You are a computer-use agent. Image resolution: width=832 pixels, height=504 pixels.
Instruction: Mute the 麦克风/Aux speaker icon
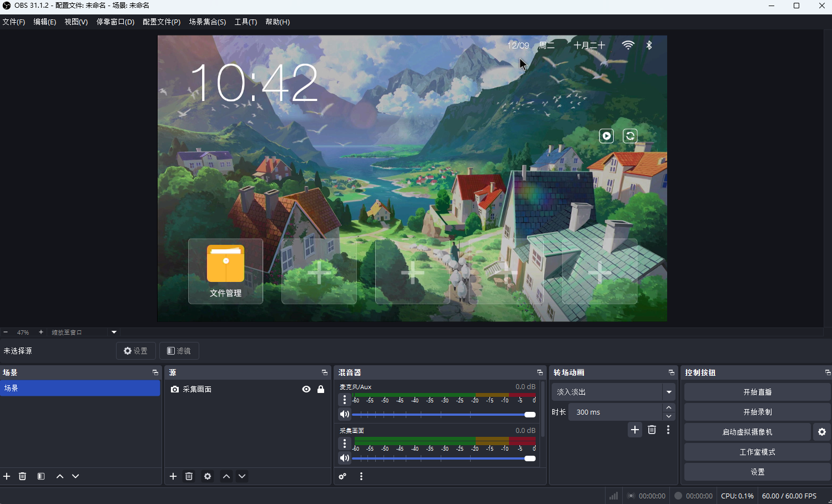pos(344,414)
